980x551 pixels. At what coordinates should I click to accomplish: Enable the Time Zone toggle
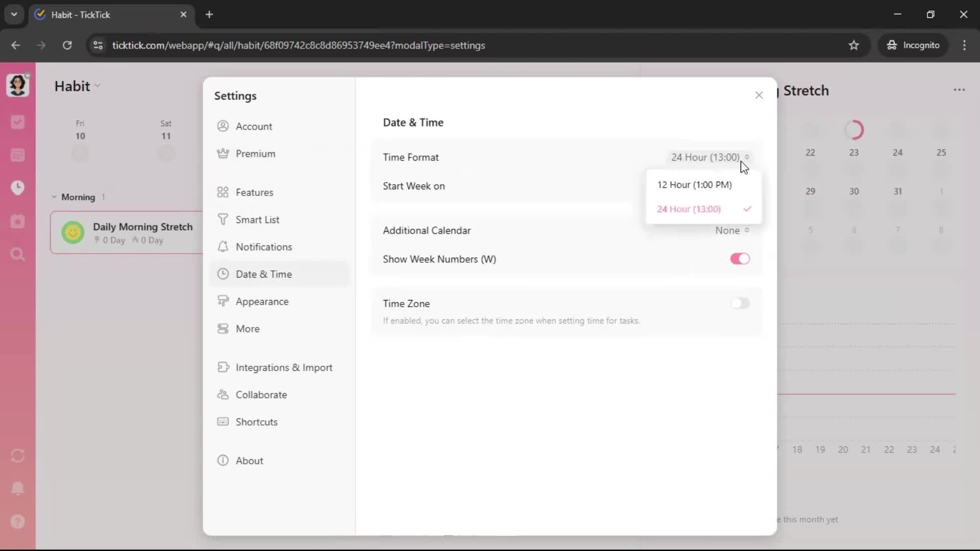[x=740, y=304]
